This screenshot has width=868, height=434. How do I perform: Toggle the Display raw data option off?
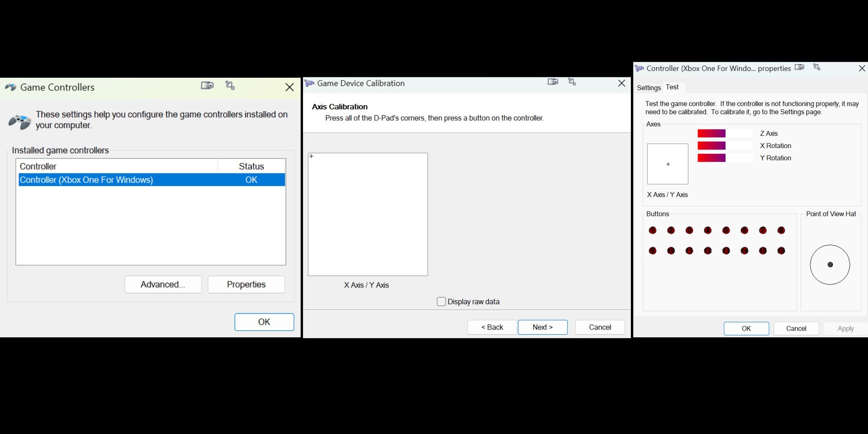pos(441,301)
